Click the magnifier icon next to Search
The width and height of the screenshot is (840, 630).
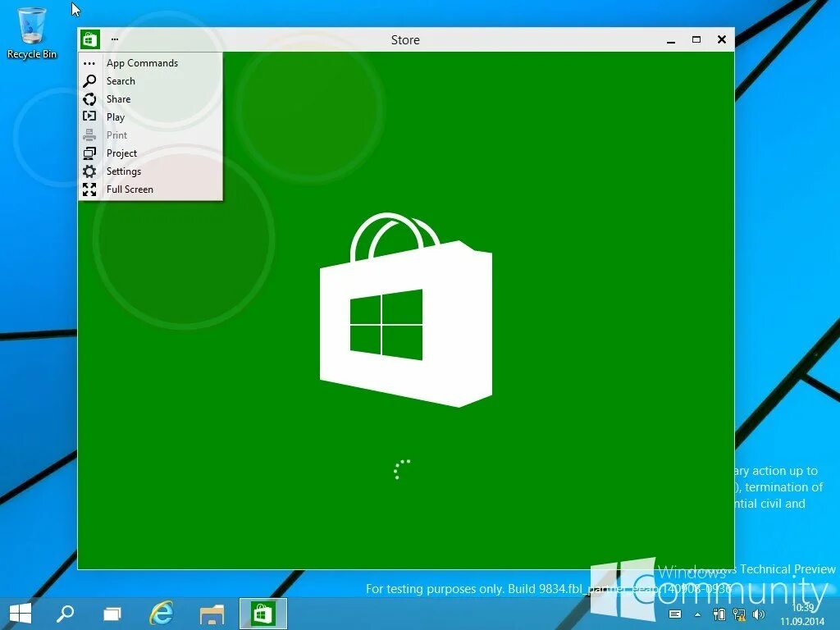(89, 81)
